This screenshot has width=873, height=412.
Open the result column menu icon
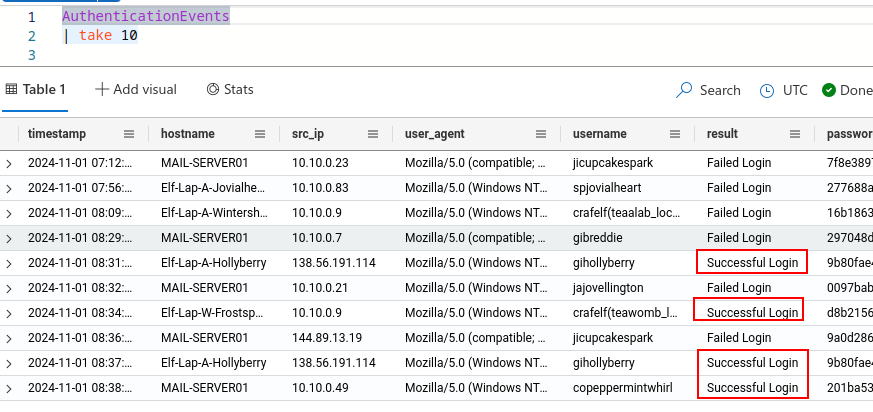(796, 134)
